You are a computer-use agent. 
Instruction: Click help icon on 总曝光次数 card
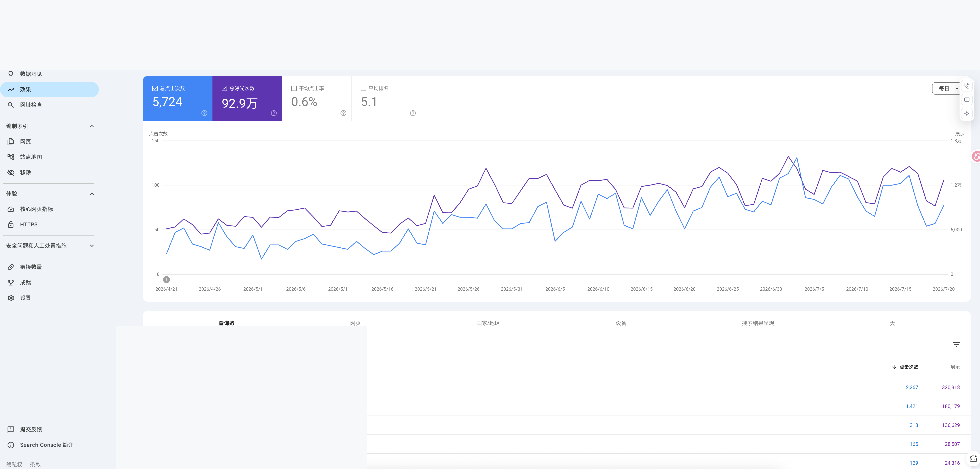274,113
